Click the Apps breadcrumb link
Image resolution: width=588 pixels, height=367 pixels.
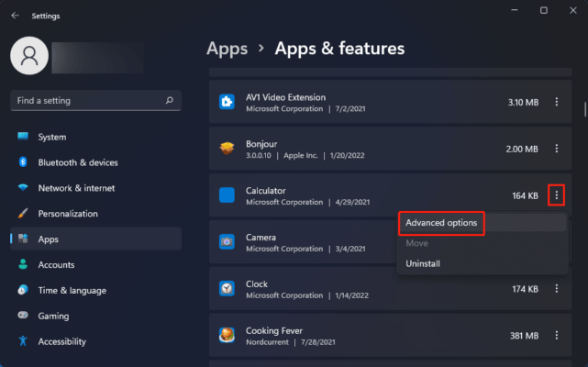(x=227, y=49)
